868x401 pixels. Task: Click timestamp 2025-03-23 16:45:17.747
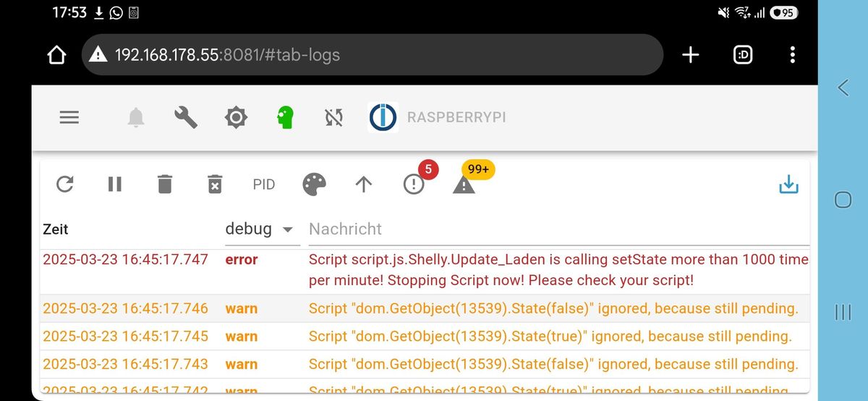tap(125, 259)
